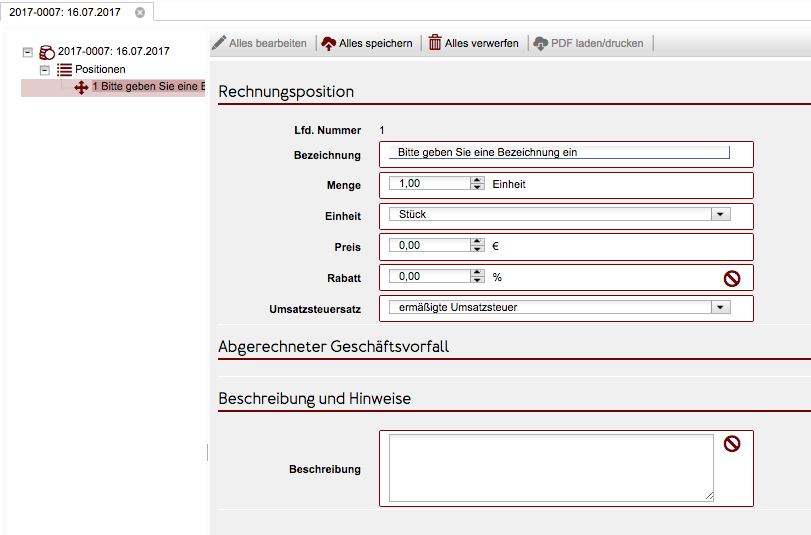Screen dimensions: 811x535
Task: Click the prohibition icon beside the Beschreibung textarea
Action: coord(731,444)
